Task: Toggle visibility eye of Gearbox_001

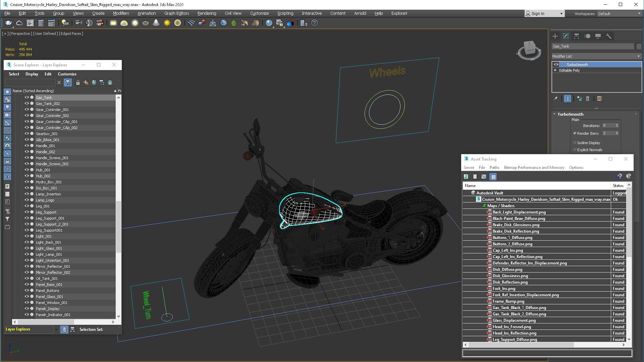Action: 26,134
